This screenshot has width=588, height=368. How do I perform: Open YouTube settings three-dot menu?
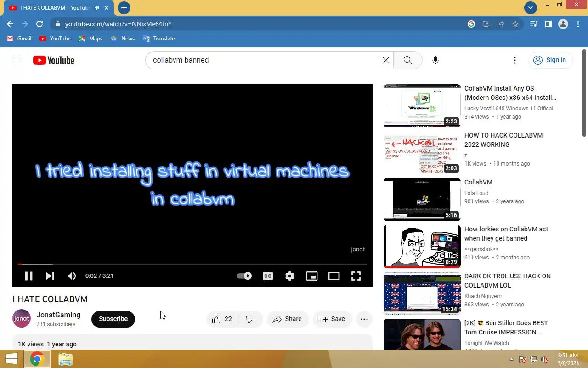coord(515,60)
